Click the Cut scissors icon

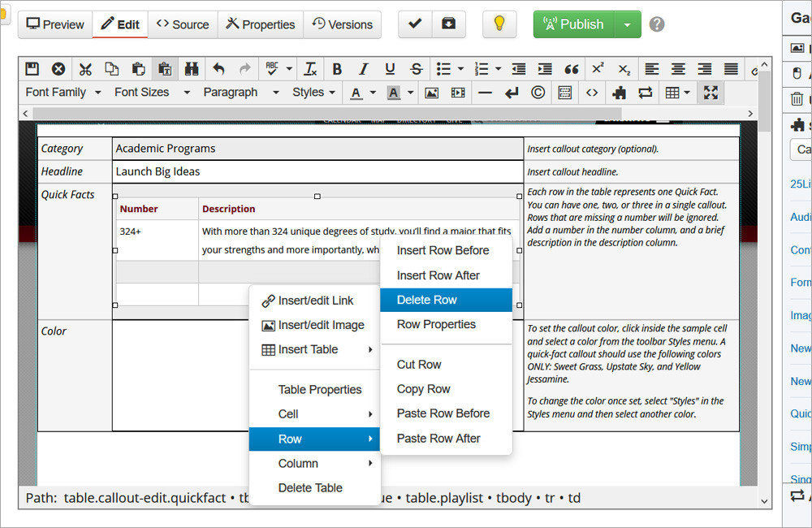[85, 69]
